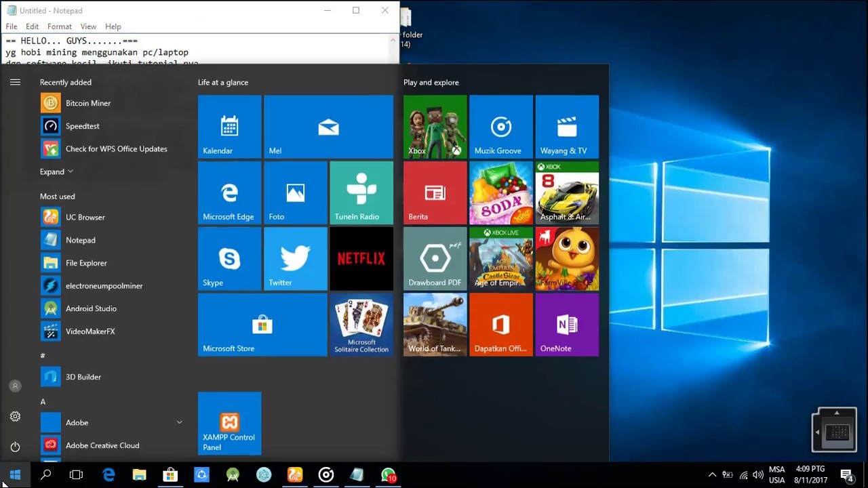Viewport: 868px width, 488px height.
Task: Open Microsoft Solitaire Collection tile
Action: click(x=361, y=325)
